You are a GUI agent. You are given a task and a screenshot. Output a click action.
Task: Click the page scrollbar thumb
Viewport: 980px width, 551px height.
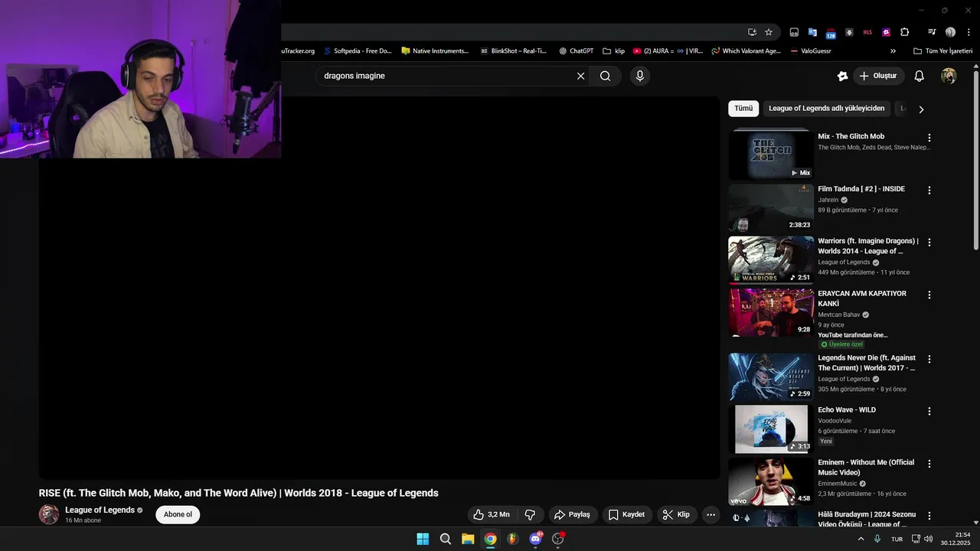coord(976,161)
